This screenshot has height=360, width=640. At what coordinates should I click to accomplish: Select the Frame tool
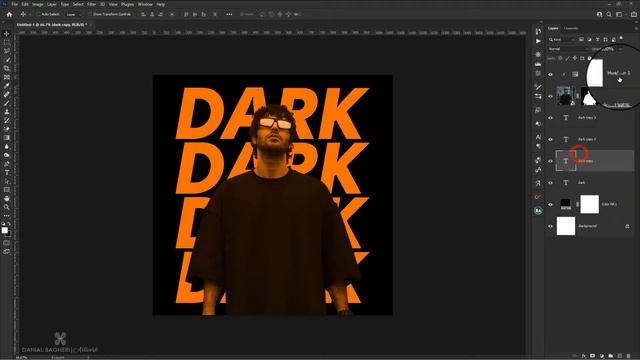pos(7,77)
